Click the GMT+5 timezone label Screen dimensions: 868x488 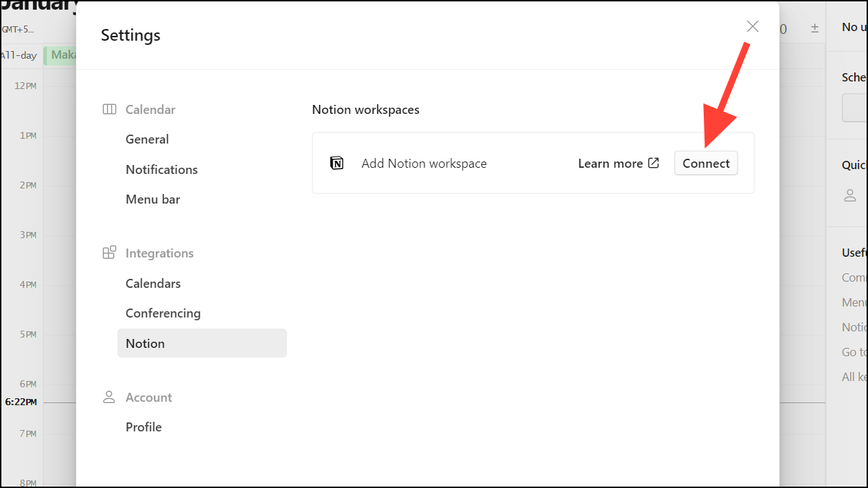click(x=17, y=29)
